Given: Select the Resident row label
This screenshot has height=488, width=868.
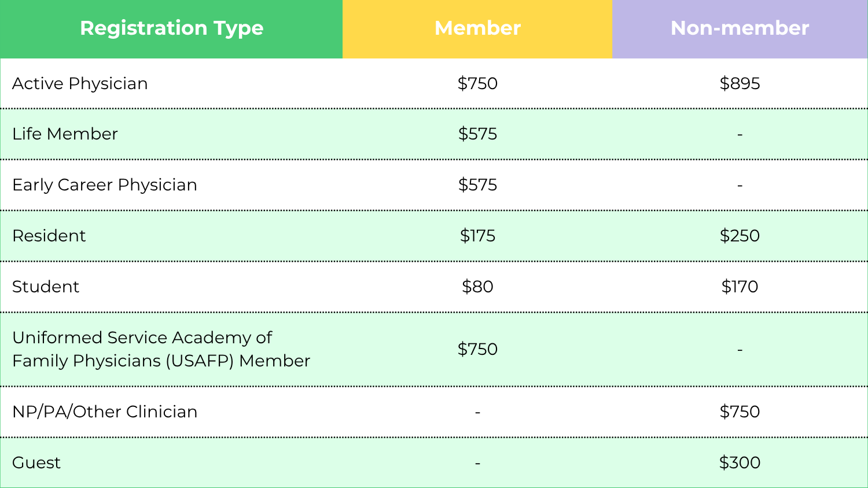Looking at the screenshot, I should (49, 236).
